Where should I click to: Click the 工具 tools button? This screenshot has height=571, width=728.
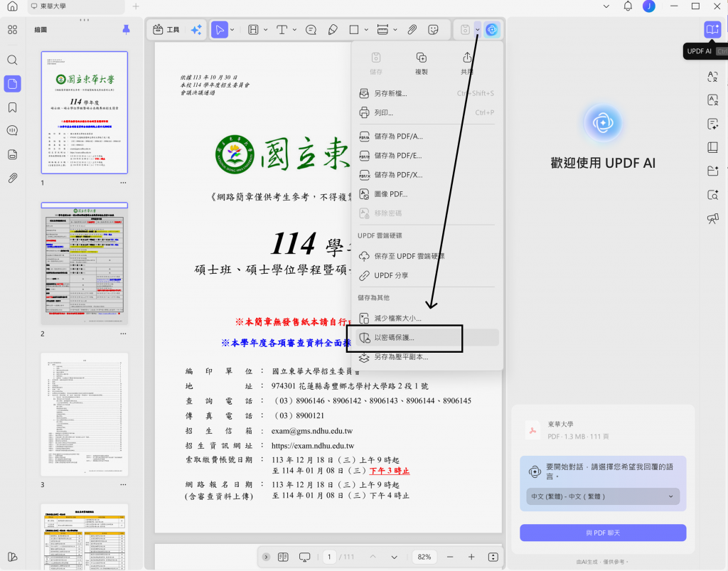(166, 30)
